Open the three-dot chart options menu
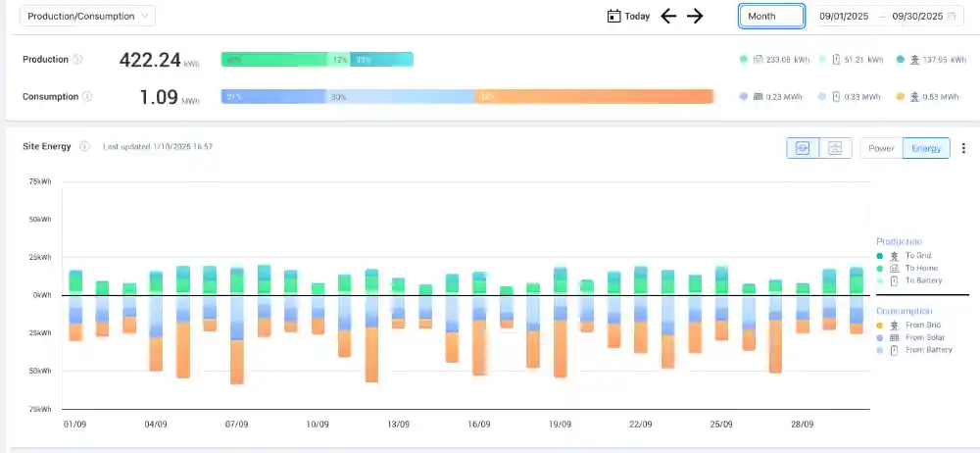 point(963,148)
